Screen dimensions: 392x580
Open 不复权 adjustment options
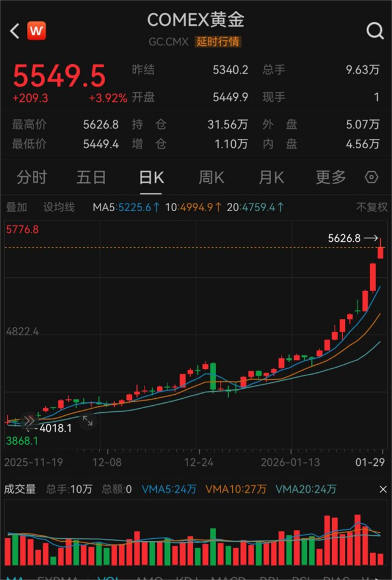(371, 207)
